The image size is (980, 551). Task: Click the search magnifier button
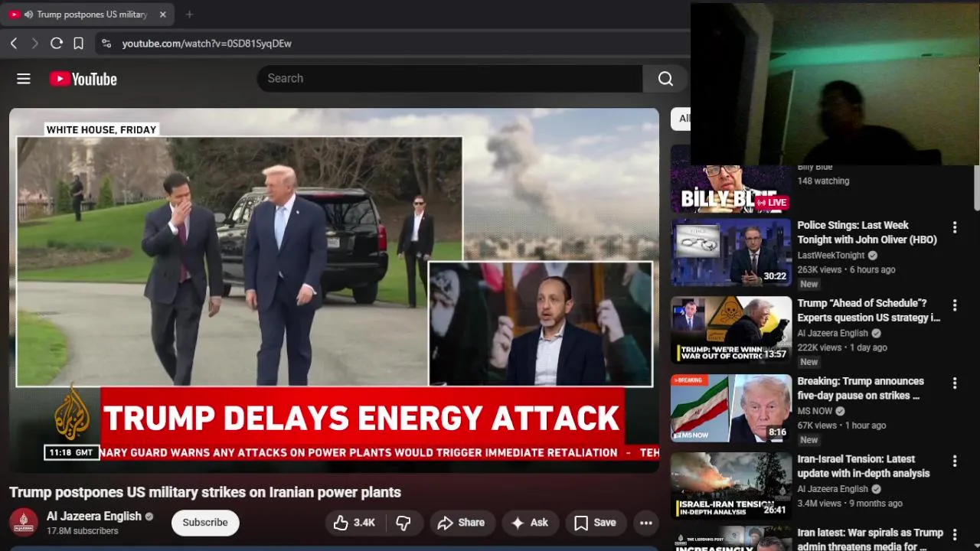(665, 78)
